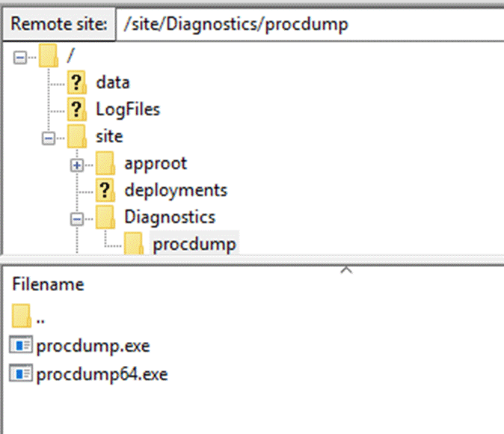The height and width of the screenshot is (434, 504).
Task: Collapse the site tree node
Action: 49,137
